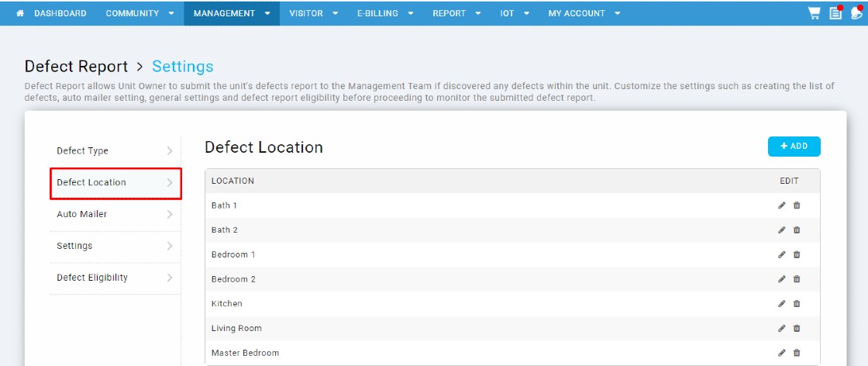Click the home icon beside Dashboard
The width and height of the screenshot is (868, 366).
[20, 13]
